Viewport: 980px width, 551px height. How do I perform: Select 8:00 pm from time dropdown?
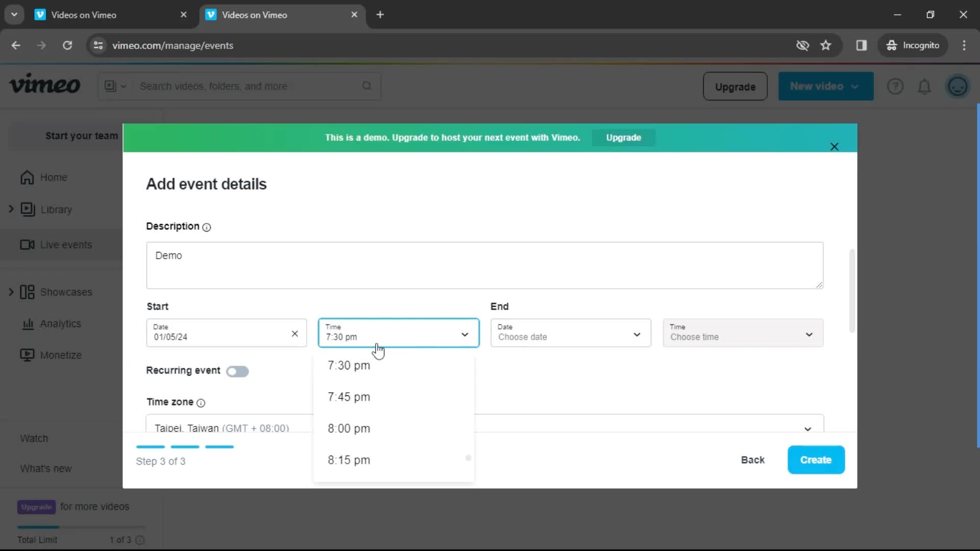click(349, 428)
